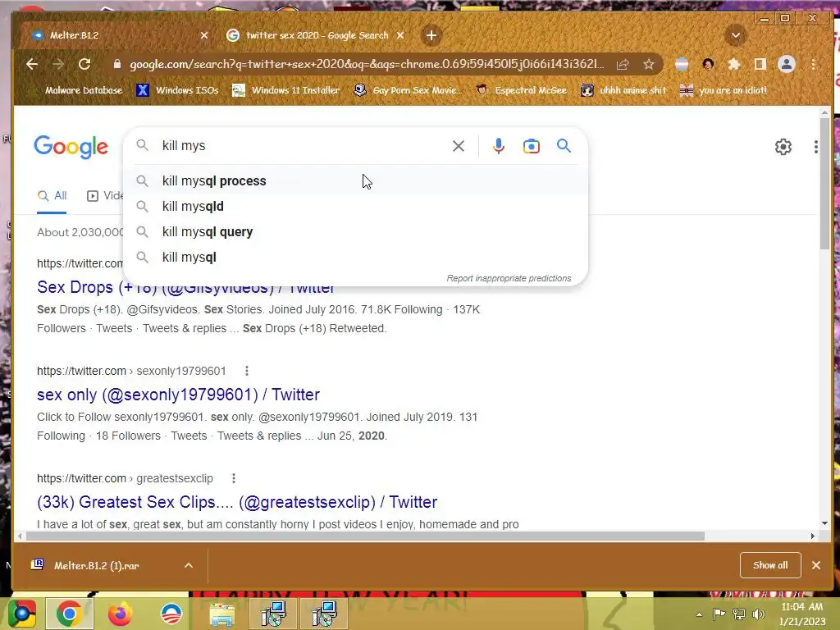Clear the search box with the X icon
Screen dimensions: 840x630
458,146
